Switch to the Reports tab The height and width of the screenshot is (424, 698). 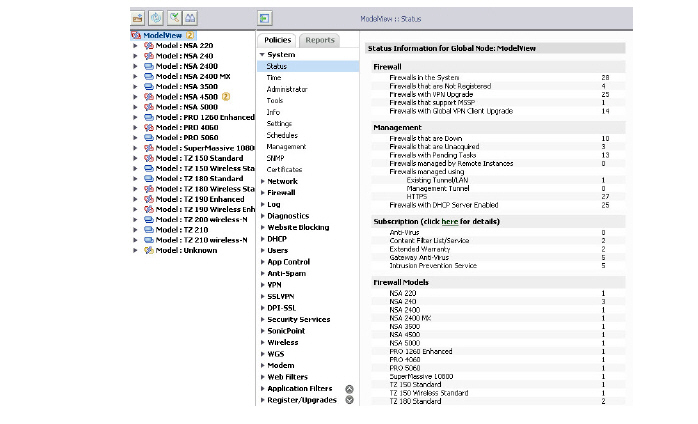pyautogui.click(x=320, y=40)
